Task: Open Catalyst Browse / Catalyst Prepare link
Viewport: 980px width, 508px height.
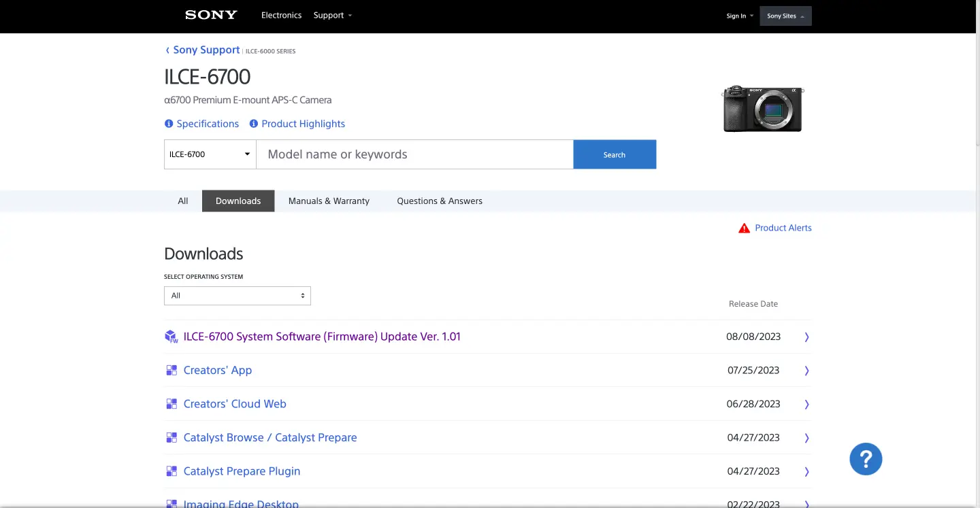Action: tap(270, 438)
